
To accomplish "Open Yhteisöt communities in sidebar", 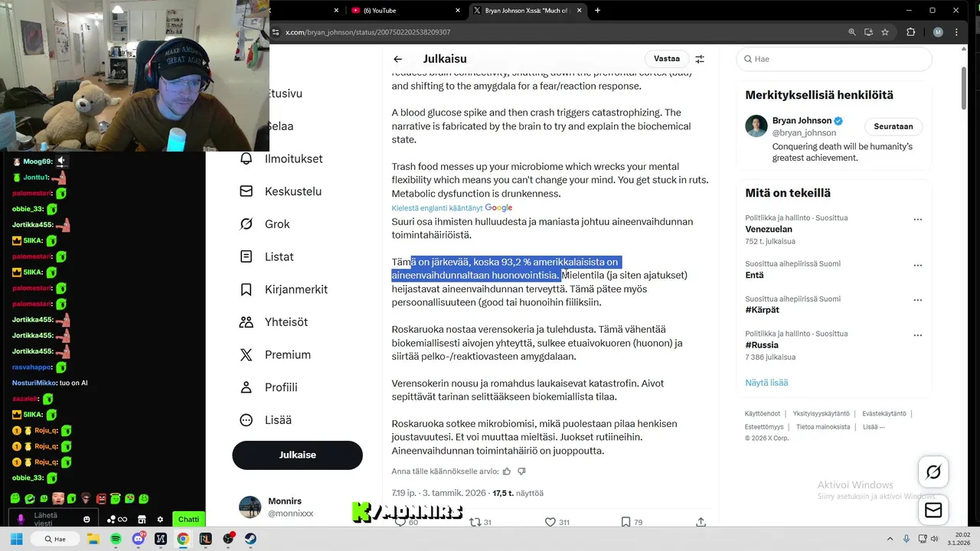I will tap(275, 322).
